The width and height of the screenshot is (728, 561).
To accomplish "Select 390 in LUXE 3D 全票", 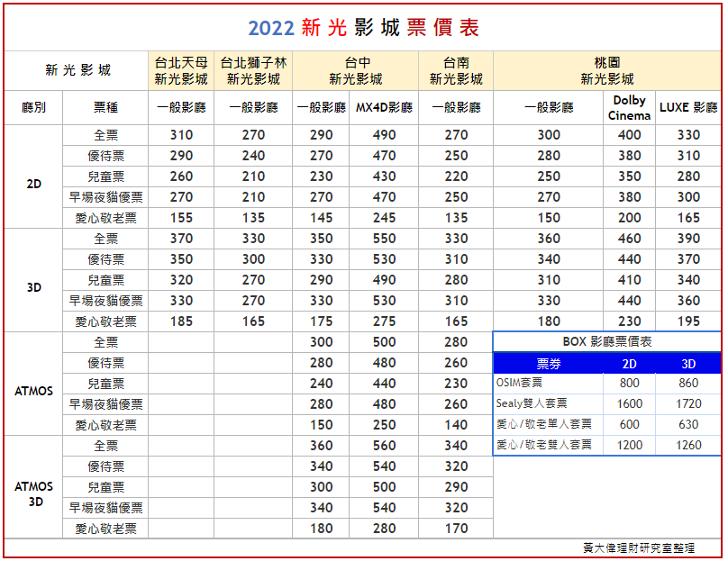I will [x=688, y=239].
